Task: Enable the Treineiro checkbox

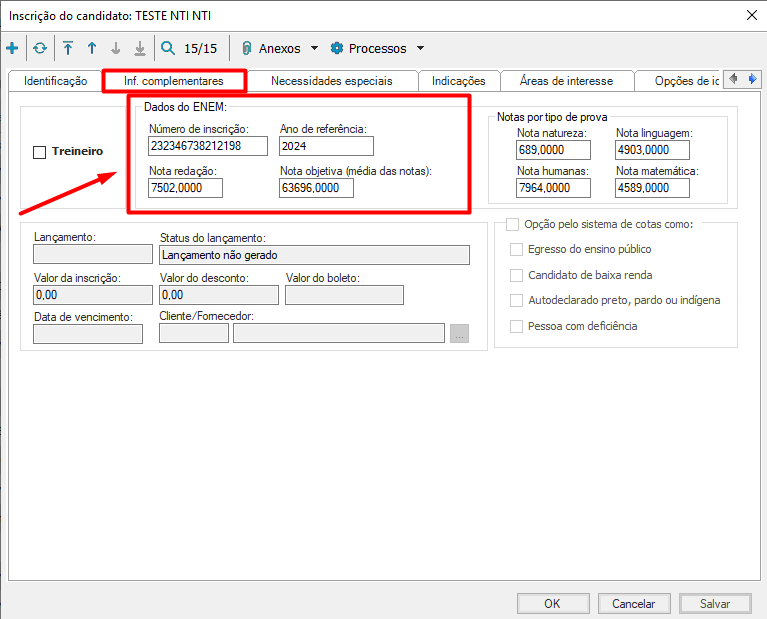Action: coord(40,152)
